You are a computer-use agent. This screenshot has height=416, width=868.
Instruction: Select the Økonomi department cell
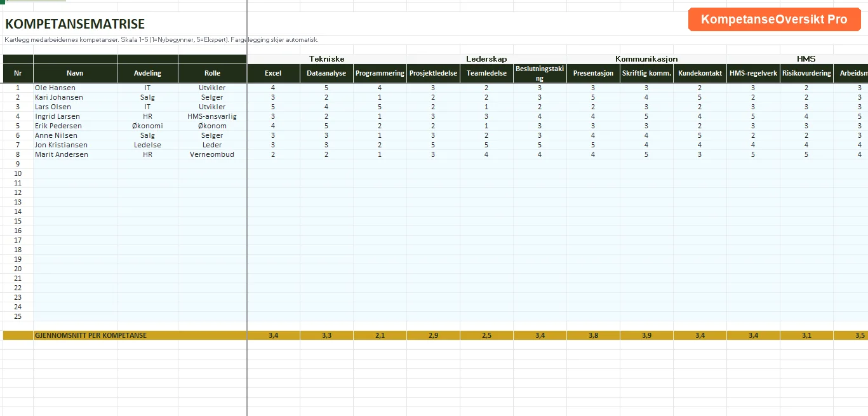[x=147, y=126]
